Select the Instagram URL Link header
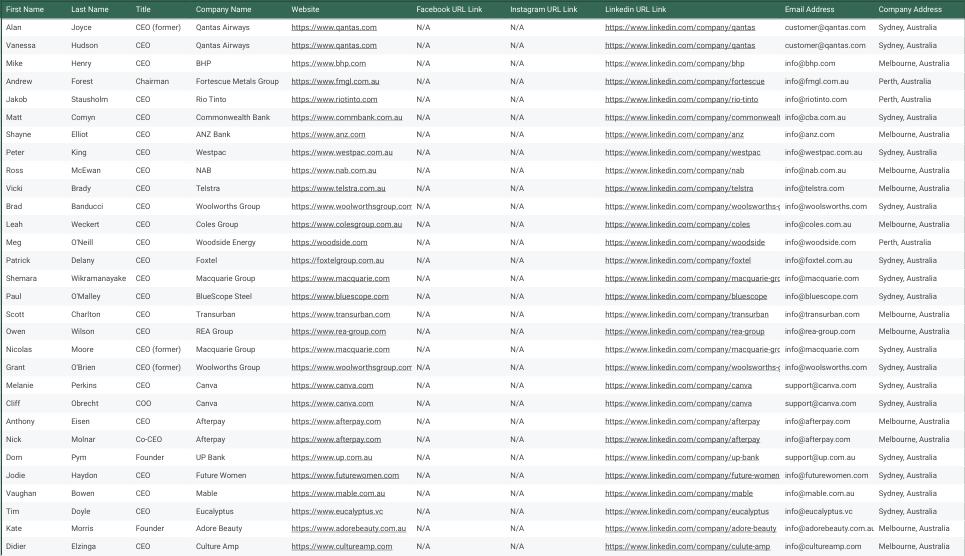Viewport: 965px width, 556px height. pos(543,9)
